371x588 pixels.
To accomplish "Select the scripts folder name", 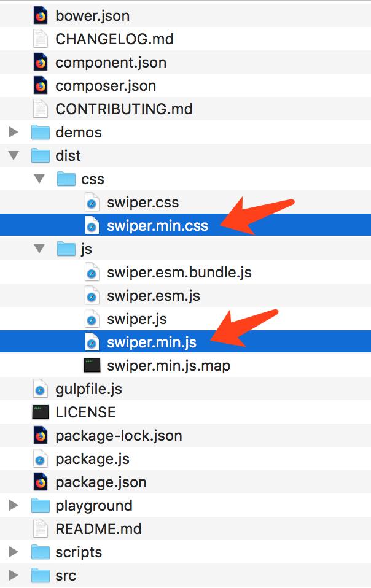I will click(79, 553).
